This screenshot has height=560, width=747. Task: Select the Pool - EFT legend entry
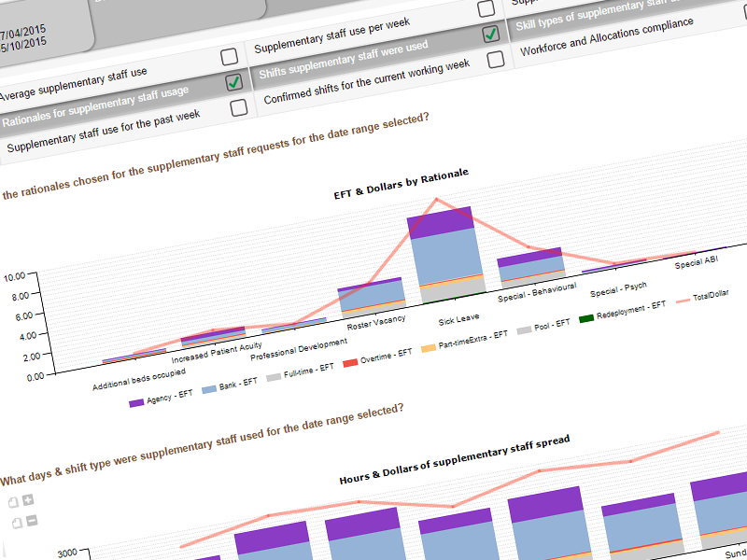(x=543, y=328)
